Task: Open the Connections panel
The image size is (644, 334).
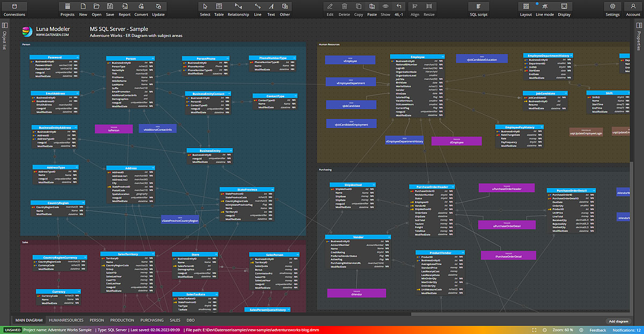Action: pos(14,9)
